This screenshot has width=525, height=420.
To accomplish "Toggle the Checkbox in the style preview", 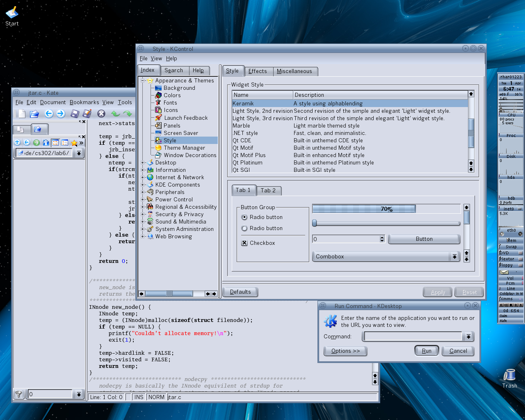I will [244, 243].
